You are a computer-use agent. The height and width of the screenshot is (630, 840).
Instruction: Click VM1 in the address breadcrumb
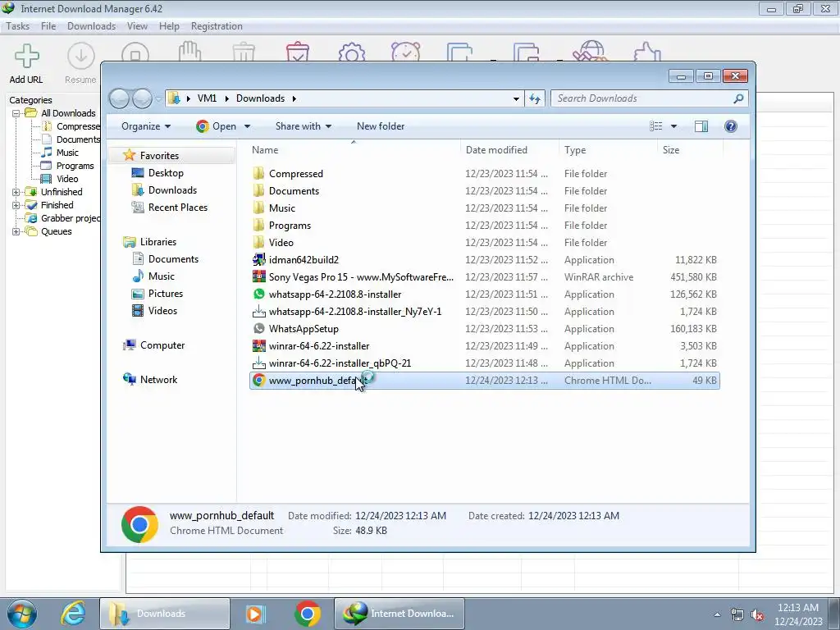pyautogui.click(x=207, y=98)
